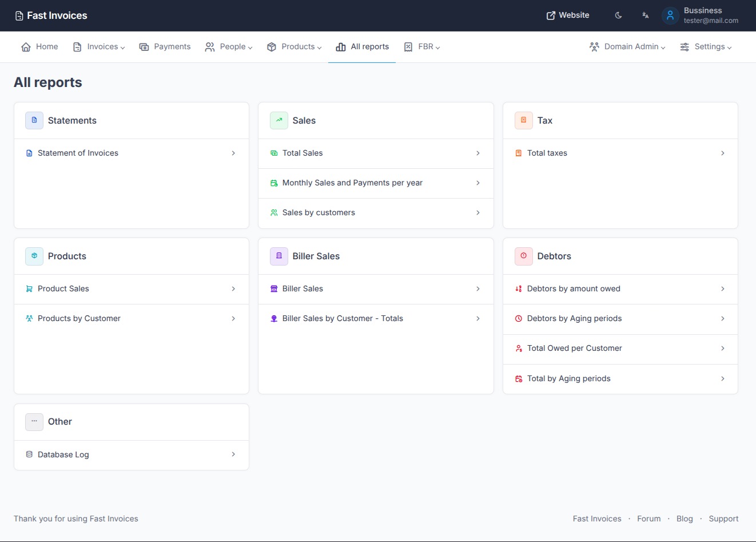Toggle dark mode moon icon
756x542 pixels.
pos(618,15)
